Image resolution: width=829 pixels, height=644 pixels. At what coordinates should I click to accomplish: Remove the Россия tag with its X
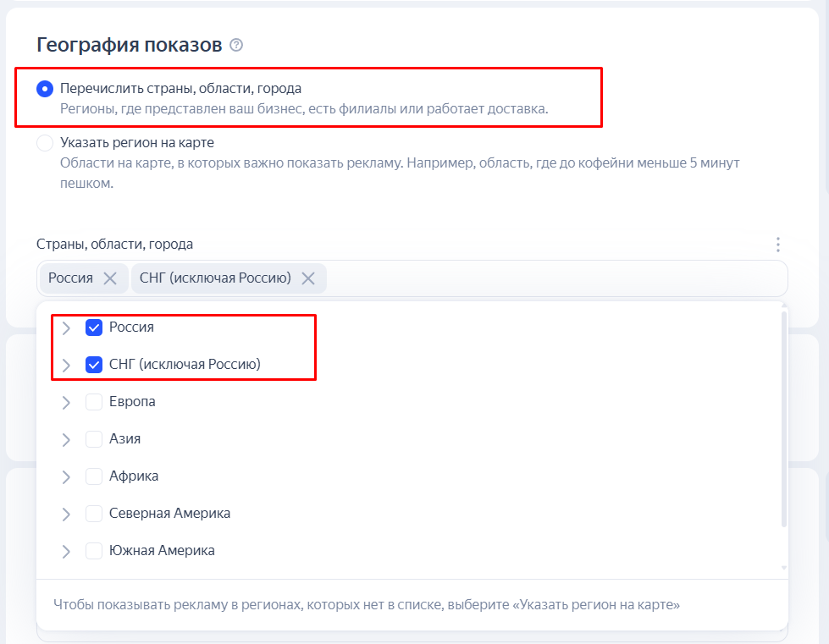tap(110, 278)
